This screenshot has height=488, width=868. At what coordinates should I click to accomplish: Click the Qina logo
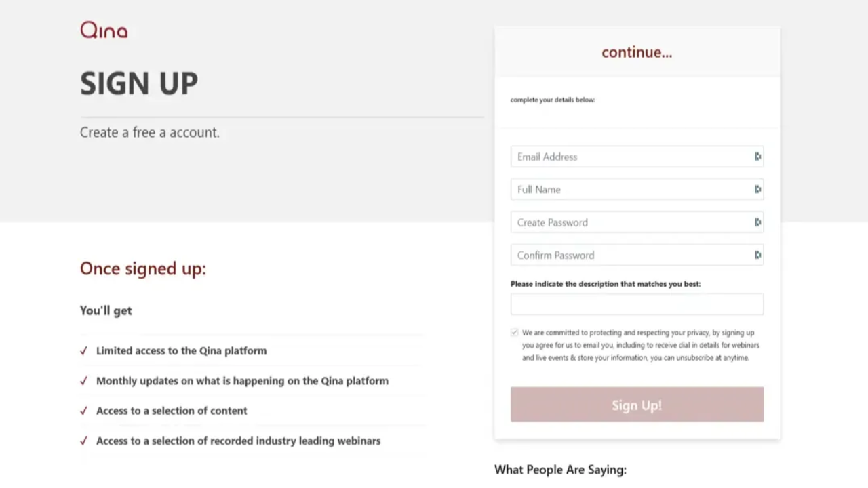pyautogui.click(x=104, y=30)
